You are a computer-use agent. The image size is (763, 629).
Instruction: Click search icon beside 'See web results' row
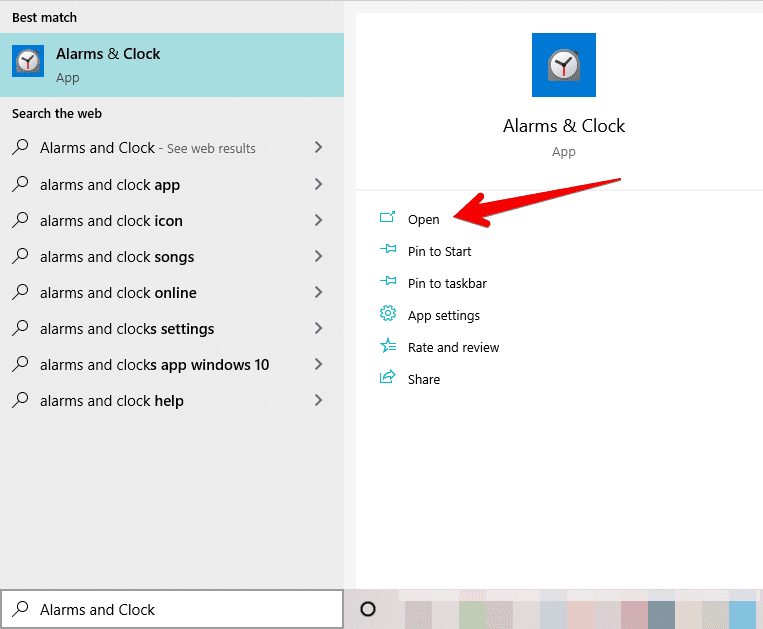20,147
